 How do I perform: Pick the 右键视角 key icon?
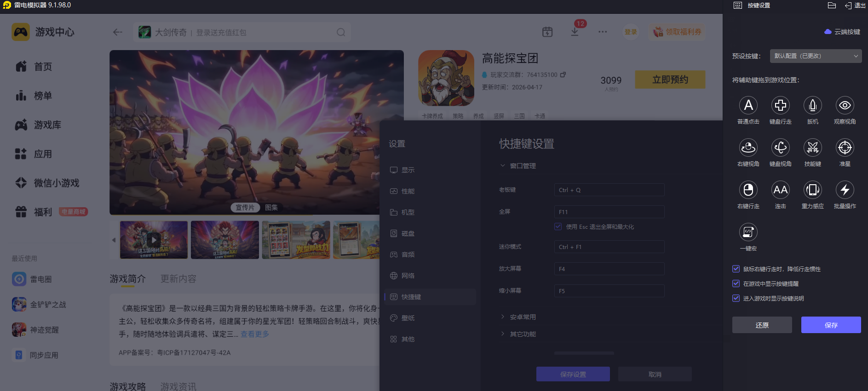click(748, 147)
